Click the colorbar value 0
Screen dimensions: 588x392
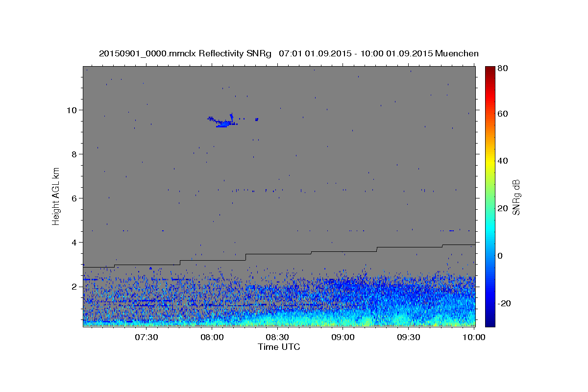coord(500,256)
